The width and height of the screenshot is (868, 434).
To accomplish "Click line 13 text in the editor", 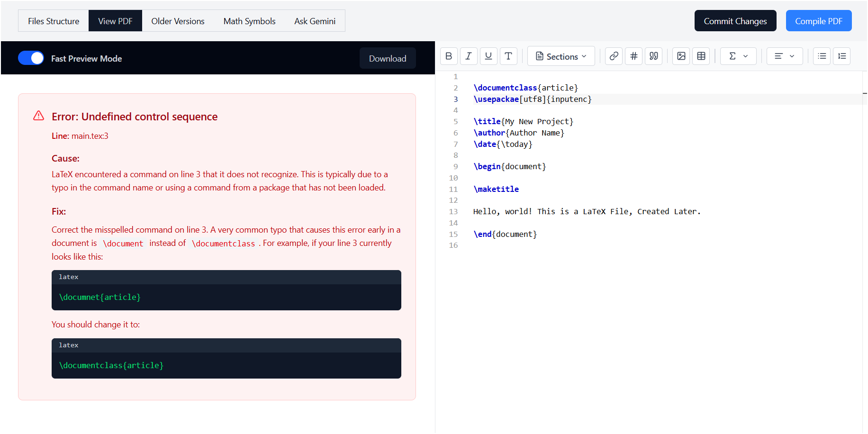I will pos(587,211).
